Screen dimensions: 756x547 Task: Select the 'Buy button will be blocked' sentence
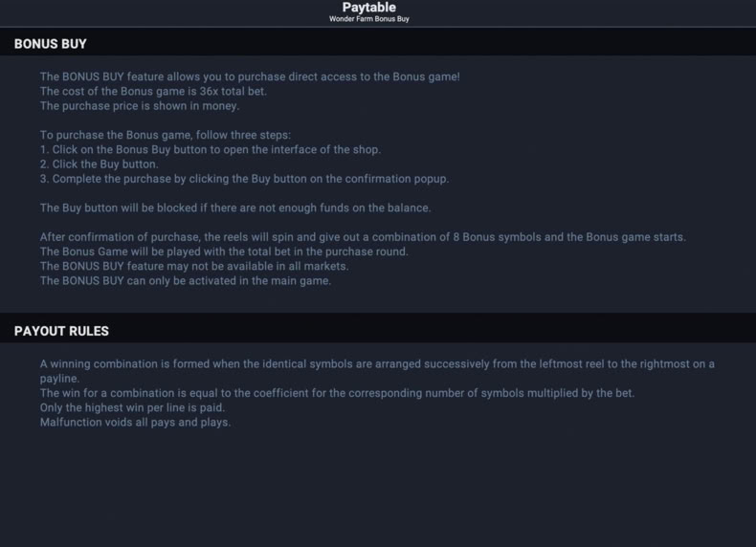(235, 208)
